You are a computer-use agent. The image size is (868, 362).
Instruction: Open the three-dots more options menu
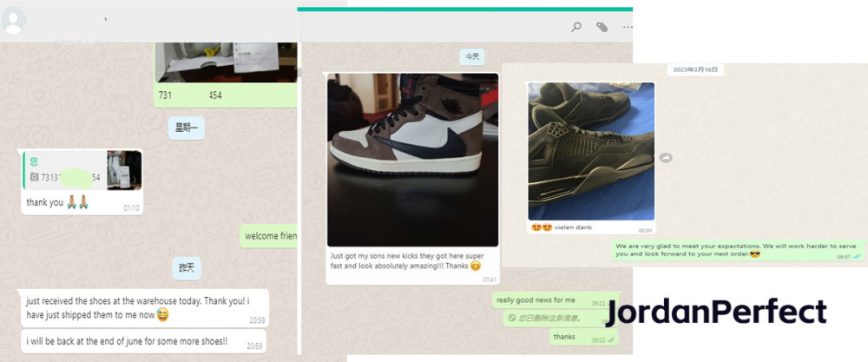[x=628, y=27]
